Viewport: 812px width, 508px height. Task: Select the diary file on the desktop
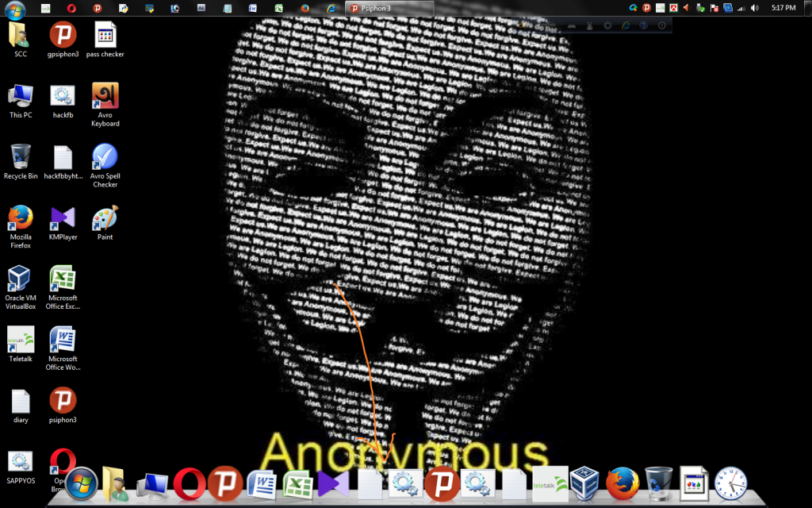[20, 406]
